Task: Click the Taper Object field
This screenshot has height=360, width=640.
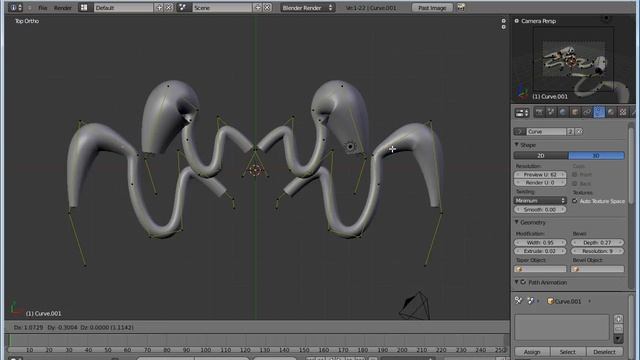Action: (540, 269)
